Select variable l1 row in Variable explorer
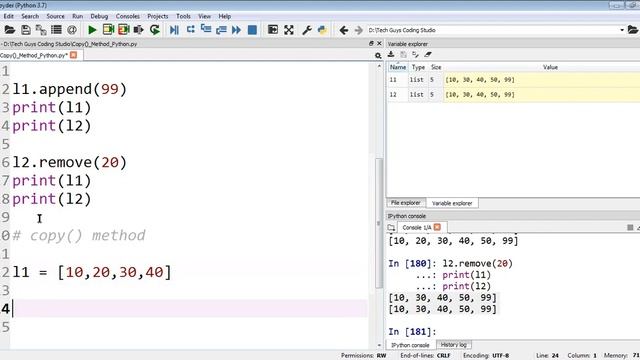 pyautogui.click(x=513, y=80)
